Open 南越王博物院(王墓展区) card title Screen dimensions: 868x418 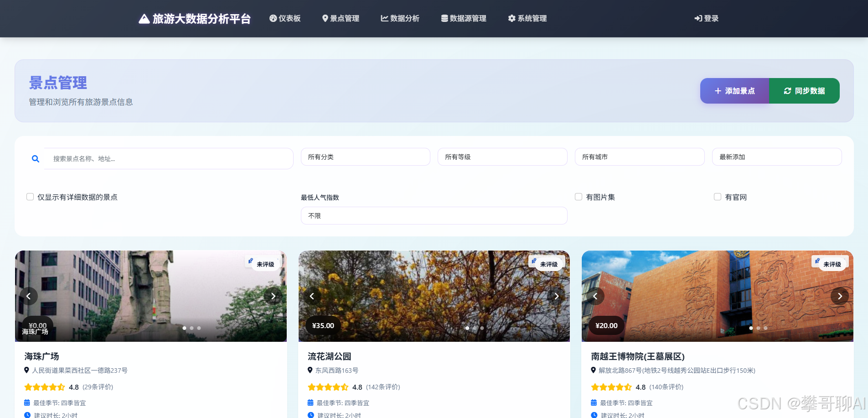pyautogui.click(x=638, y=356)
